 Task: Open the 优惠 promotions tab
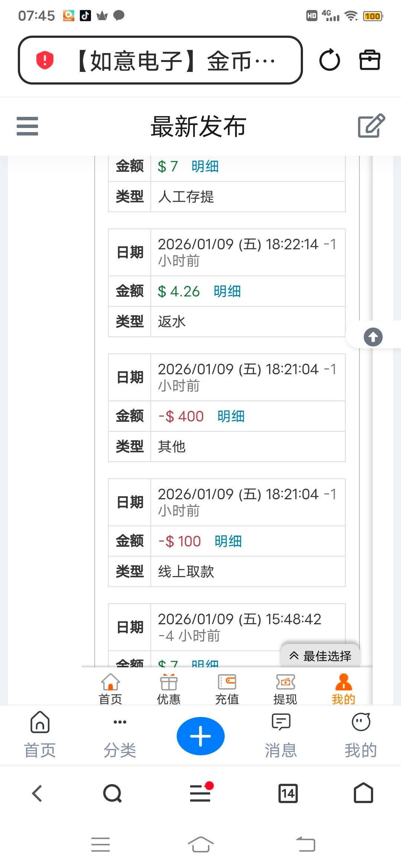[x=169, y=689]
